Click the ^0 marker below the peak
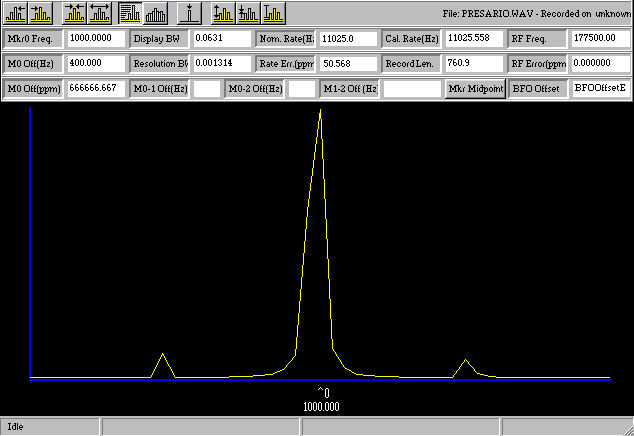This screenshot has height=436, width=634. (x=323, y=393)
